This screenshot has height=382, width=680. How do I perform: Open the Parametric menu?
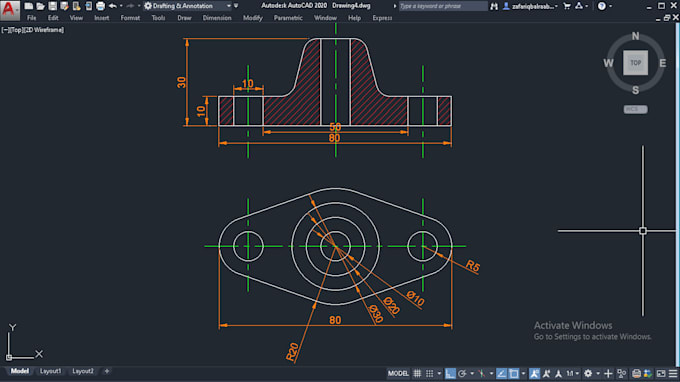click(x=288, y=18)
